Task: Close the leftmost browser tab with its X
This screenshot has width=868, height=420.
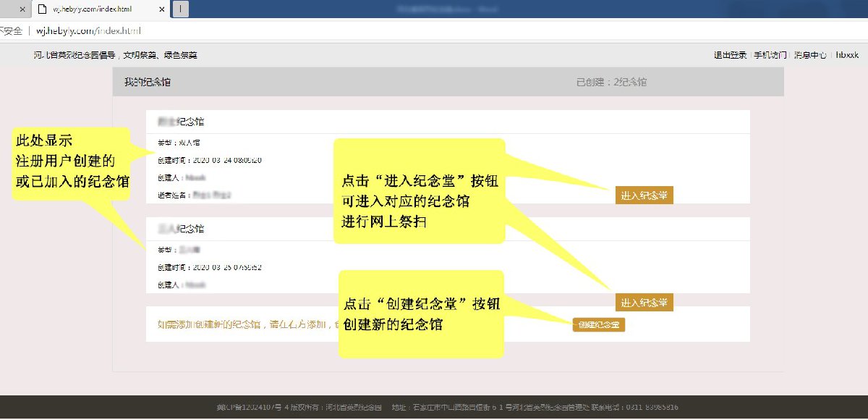Action: (x=22, y=9)
